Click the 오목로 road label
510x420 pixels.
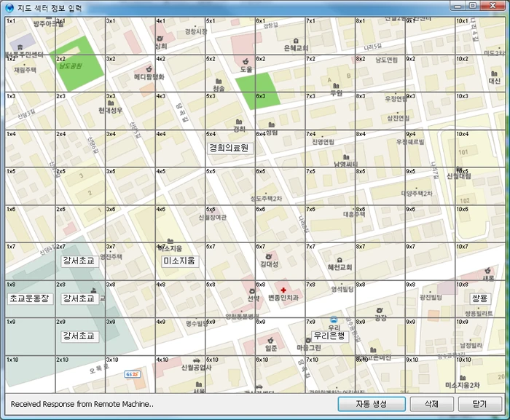99,369
